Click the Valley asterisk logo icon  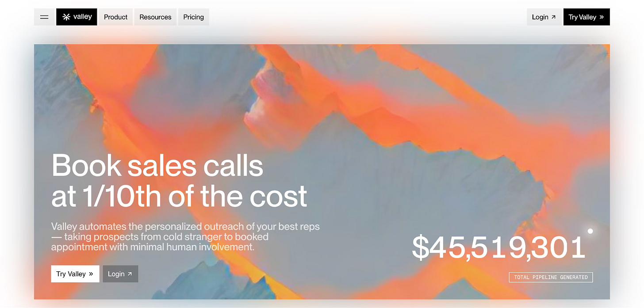click(x=66, y=17)
